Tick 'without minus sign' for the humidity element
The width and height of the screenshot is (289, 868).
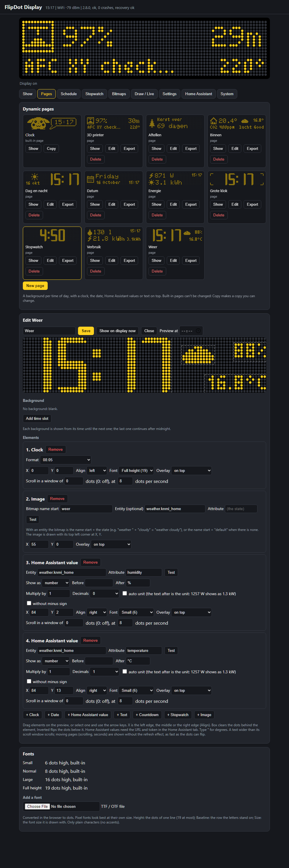click(29, 603)
